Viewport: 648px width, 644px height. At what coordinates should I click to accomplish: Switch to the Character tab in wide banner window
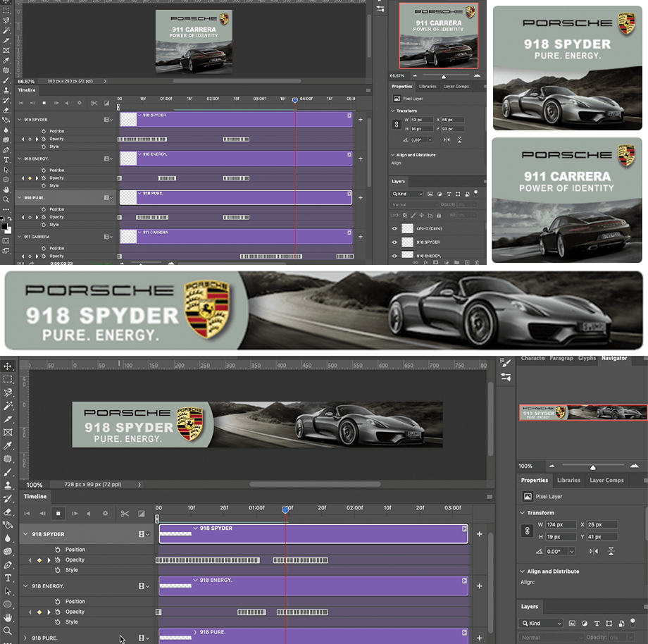click(x=532, y=358)
